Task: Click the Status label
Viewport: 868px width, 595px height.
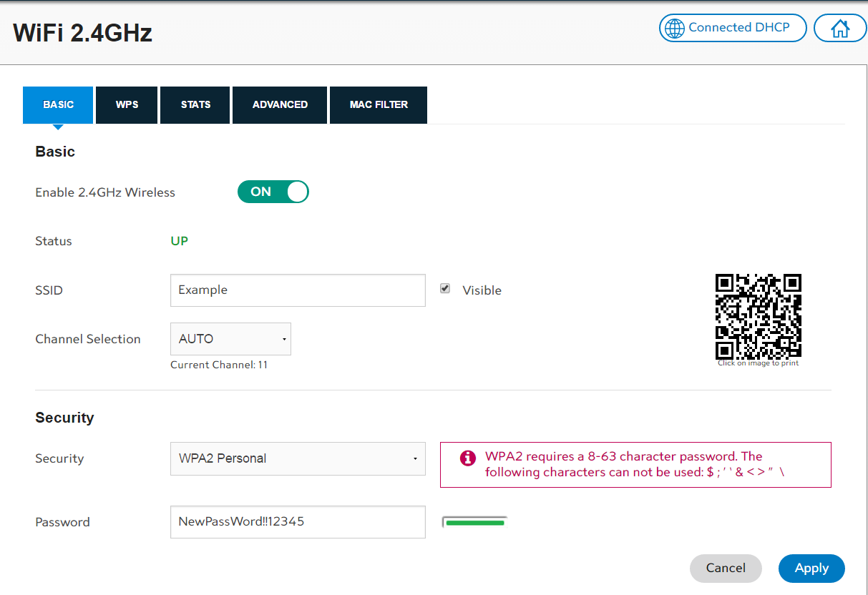Action: [54, 241]
